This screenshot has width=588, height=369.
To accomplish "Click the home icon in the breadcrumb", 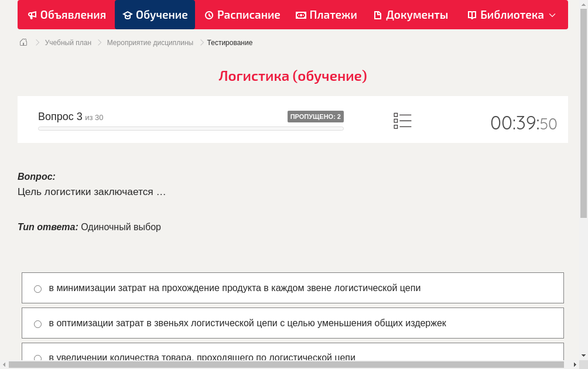I will click(23, 42).
